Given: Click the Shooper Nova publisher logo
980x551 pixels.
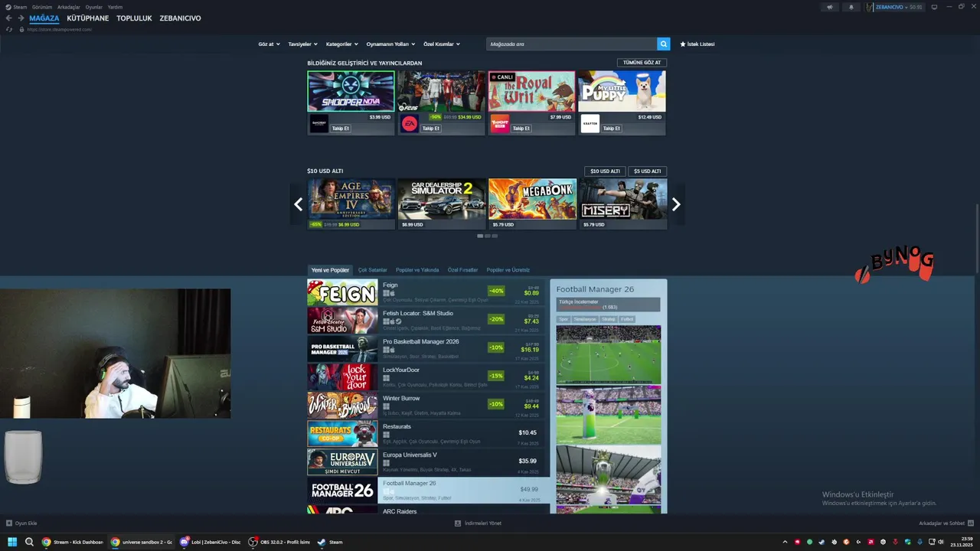Looking at the screenshot, I should pos(319,124).
